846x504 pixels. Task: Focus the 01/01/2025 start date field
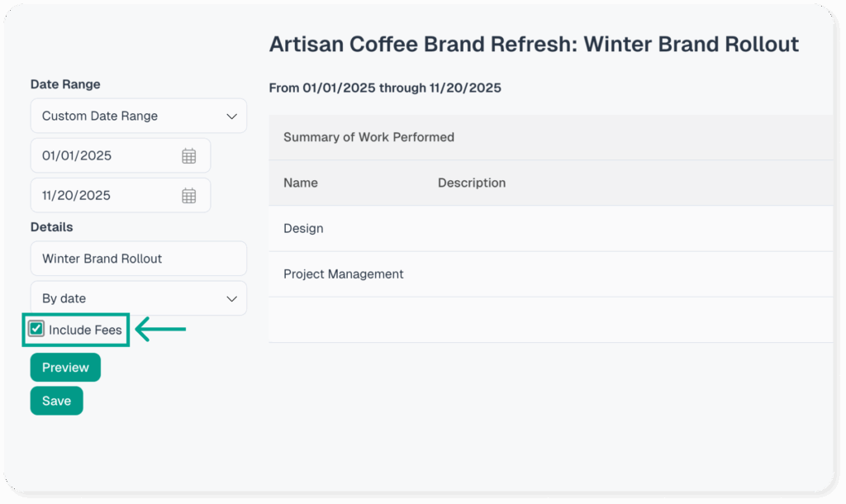pos(107,156)
